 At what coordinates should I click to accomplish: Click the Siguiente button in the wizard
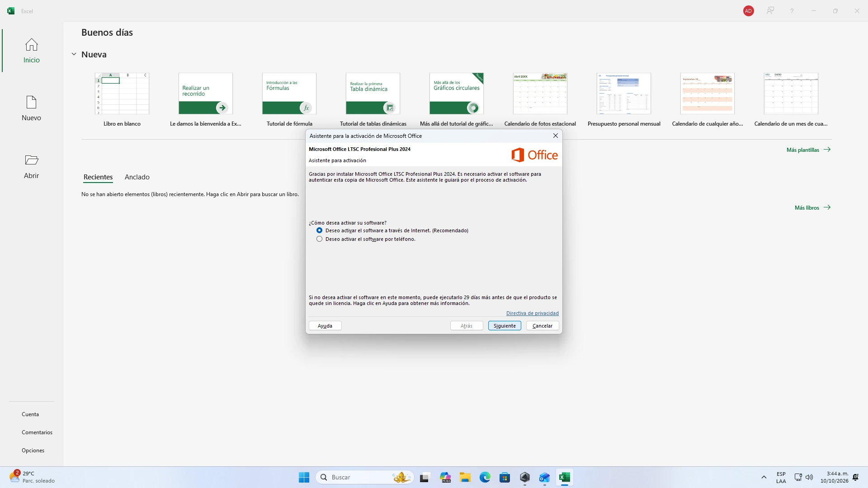(x=505, y=326)
